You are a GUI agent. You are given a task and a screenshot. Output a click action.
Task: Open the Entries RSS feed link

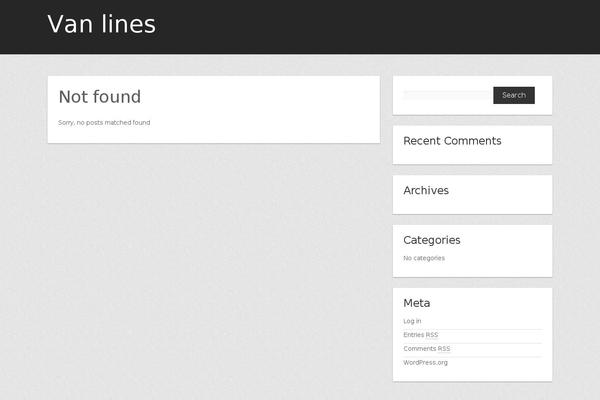click(420, 335)
